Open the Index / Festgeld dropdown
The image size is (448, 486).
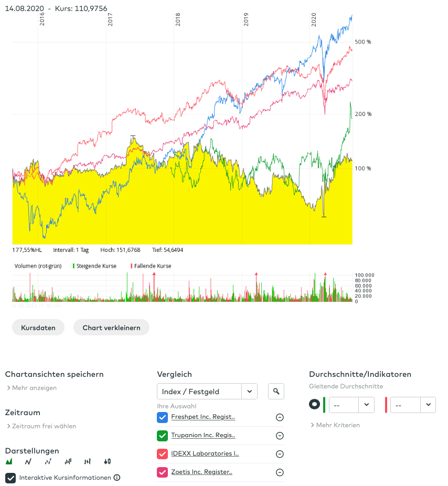coord(207,391)
